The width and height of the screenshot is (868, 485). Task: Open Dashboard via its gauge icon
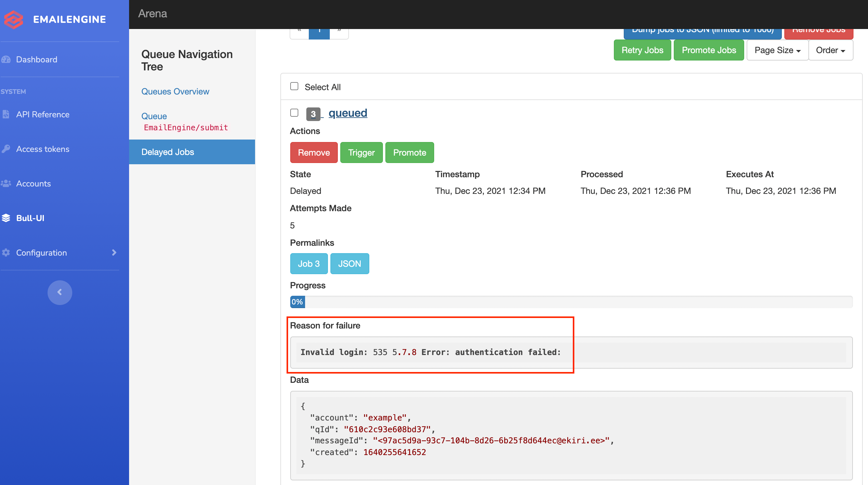pyautogui.click(x=6, y=60)
